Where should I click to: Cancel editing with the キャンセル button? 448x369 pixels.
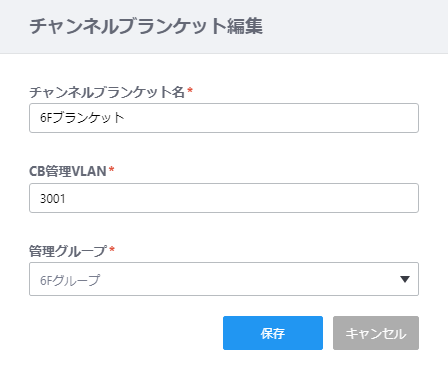pyautogui.click(x=376, y=333)
